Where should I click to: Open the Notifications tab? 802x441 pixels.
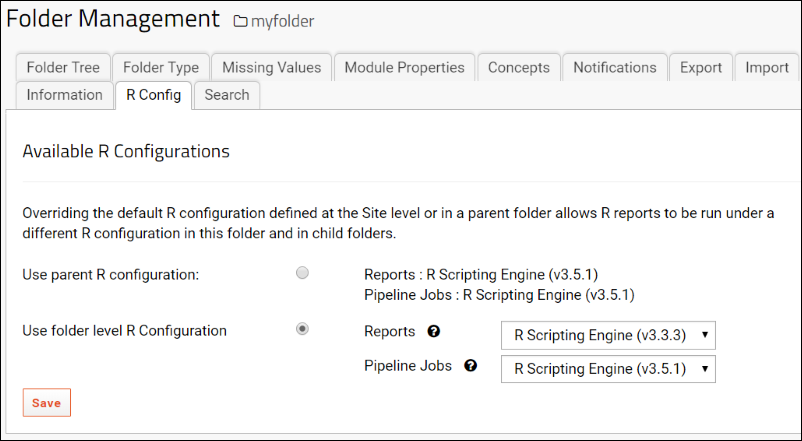click(614, 68)
